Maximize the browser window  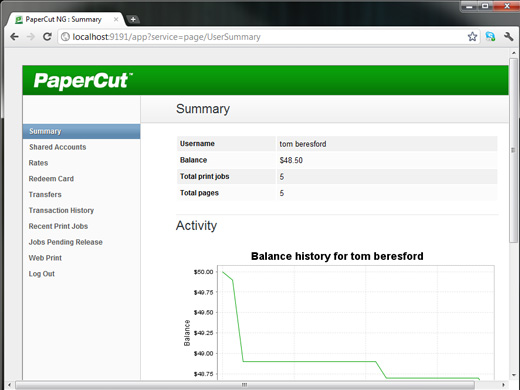pyautogui.click(x=485, y=6)
